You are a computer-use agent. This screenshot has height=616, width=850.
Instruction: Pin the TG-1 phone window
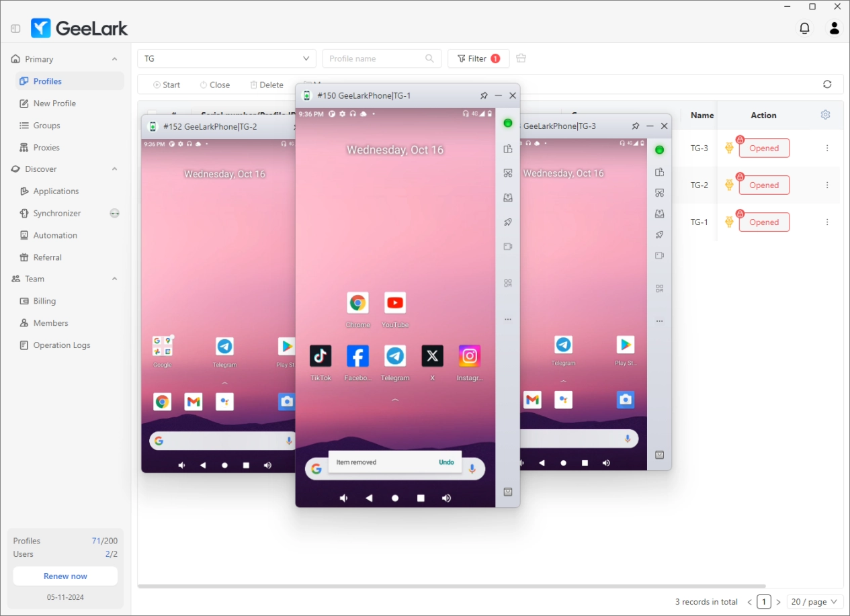point(484,96)
